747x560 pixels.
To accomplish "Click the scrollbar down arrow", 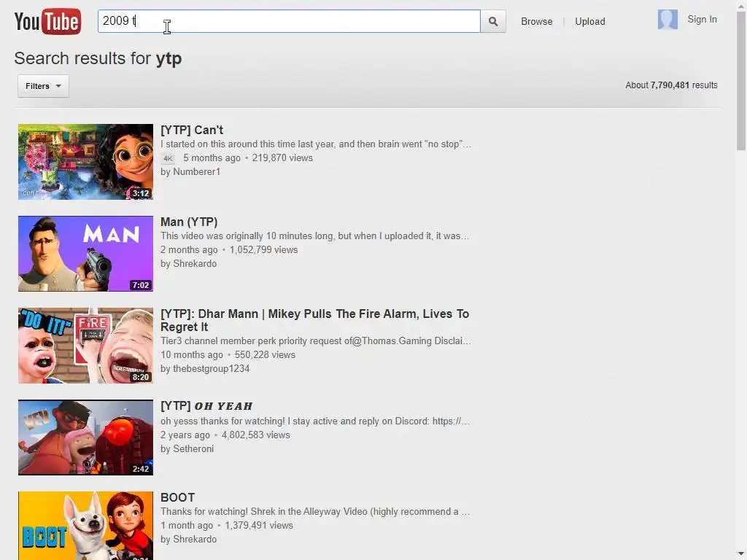I will point(741,554).
